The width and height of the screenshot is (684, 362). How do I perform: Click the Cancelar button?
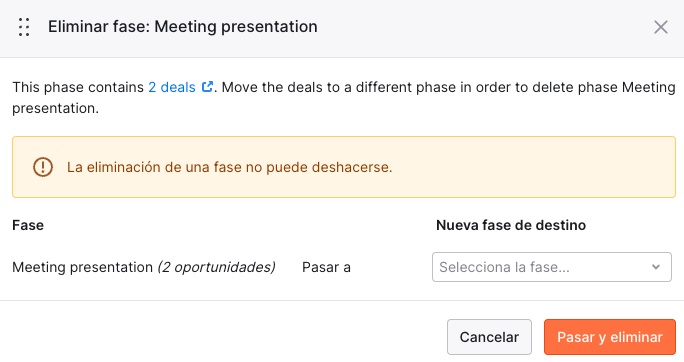click(489, 337)
